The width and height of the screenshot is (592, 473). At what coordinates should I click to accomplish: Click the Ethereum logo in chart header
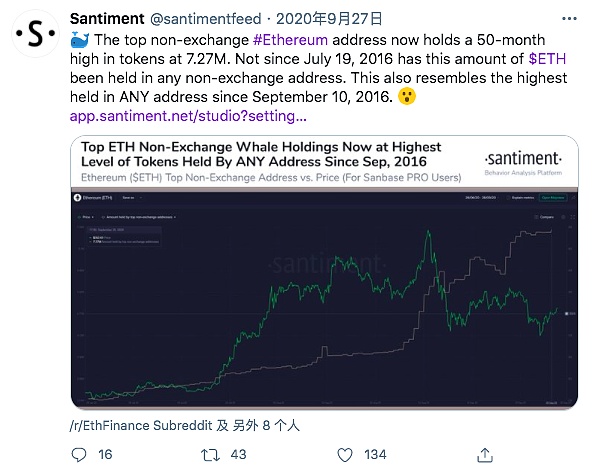click(78, 197)
